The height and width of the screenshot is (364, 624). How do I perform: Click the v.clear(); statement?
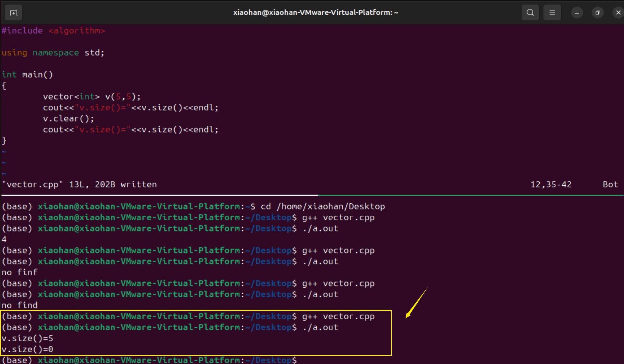point(68,119)
